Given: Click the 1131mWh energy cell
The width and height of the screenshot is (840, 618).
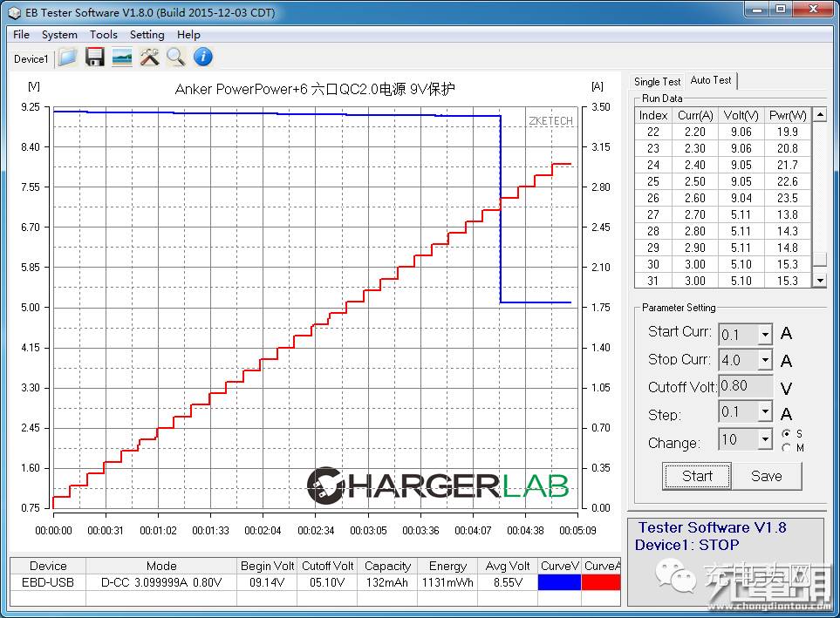Looking at the screenshot, I should pyautogui.click(x=447, y=582).
